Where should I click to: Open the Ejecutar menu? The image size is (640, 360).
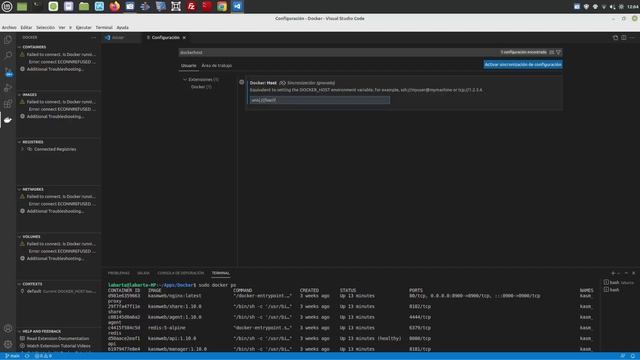[84, 27]
